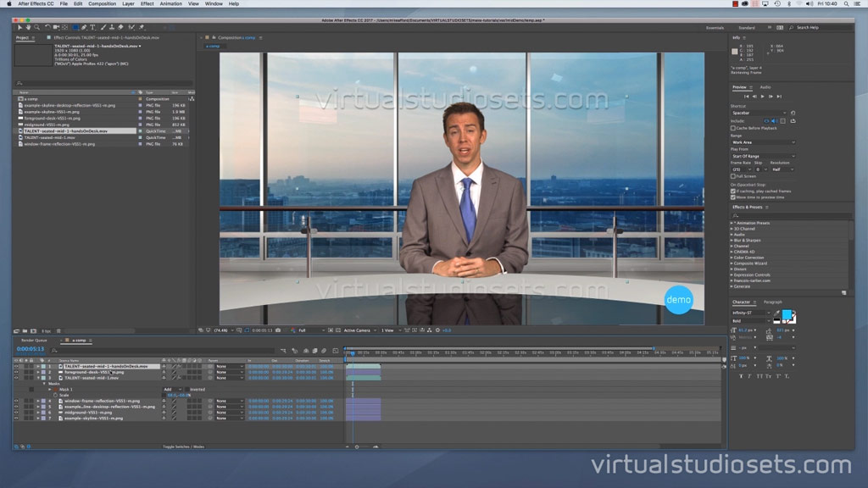
Task: Click the Interpret Footage icon in Project panel
Action: point(17,331)
